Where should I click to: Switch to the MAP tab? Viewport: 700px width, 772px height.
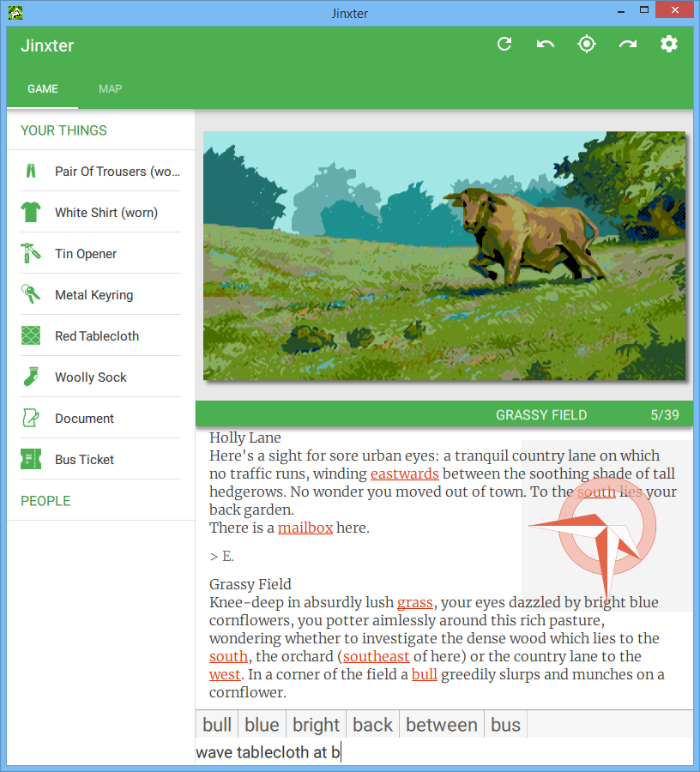110,89
